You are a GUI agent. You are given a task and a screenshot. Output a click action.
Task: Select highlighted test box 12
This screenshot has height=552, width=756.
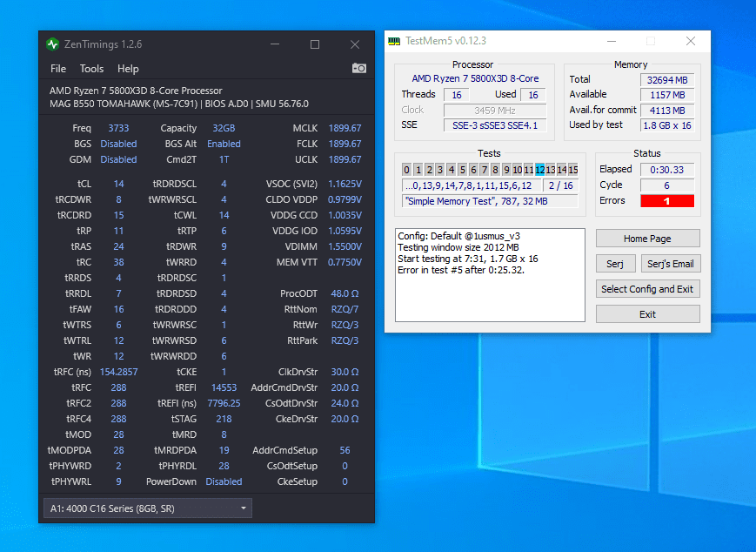click(540, 170)
